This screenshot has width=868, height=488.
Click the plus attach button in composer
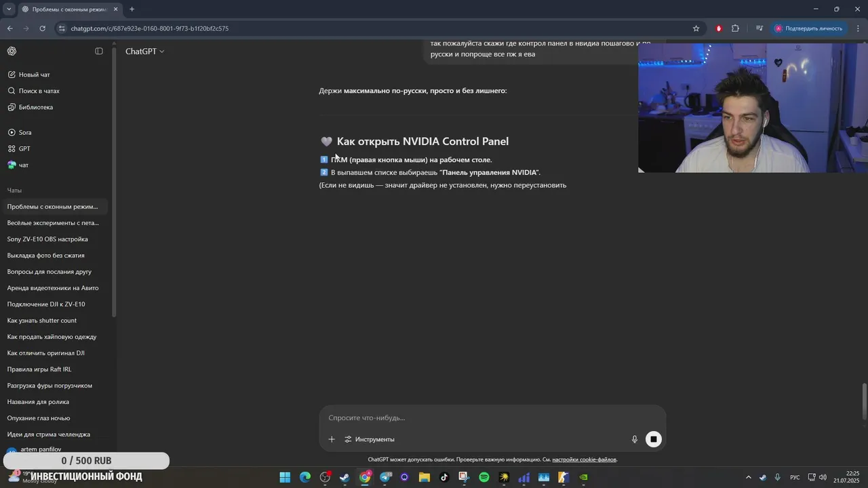(332, 439)
